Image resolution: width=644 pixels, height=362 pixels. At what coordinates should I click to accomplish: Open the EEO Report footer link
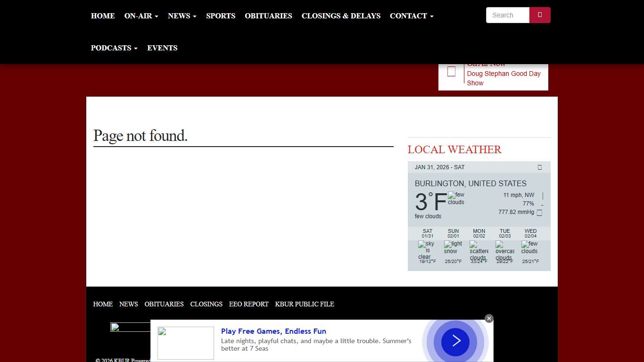click(248, 304)
